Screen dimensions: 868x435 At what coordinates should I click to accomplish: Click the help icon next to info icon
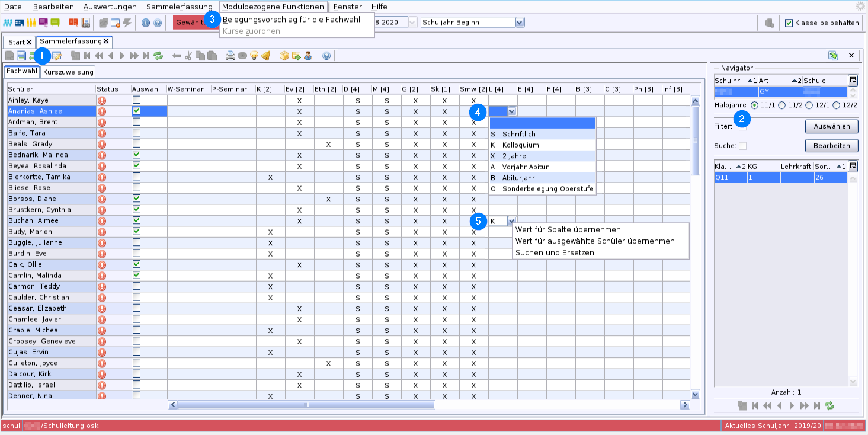click(158, 23)
